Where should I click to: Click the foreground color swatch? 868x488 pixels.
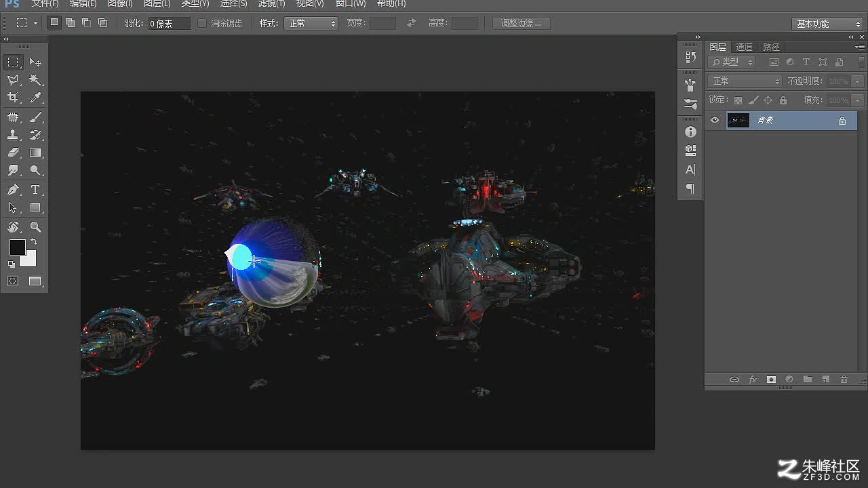coord(17,247)
